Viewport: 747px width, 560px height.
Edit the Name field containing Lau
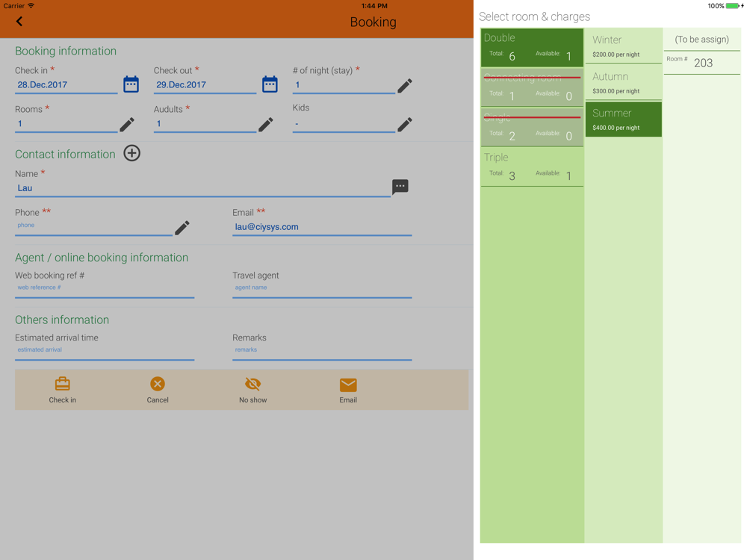pos(202,189)
